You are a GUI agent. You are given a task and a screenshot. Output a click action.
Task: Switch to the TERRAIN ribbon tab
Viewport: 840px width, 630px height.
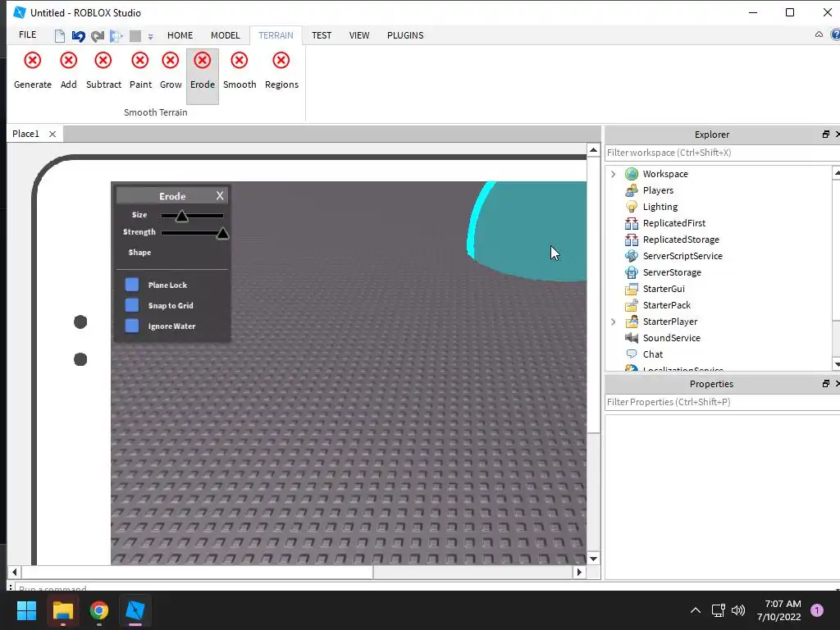pos(276,35)
